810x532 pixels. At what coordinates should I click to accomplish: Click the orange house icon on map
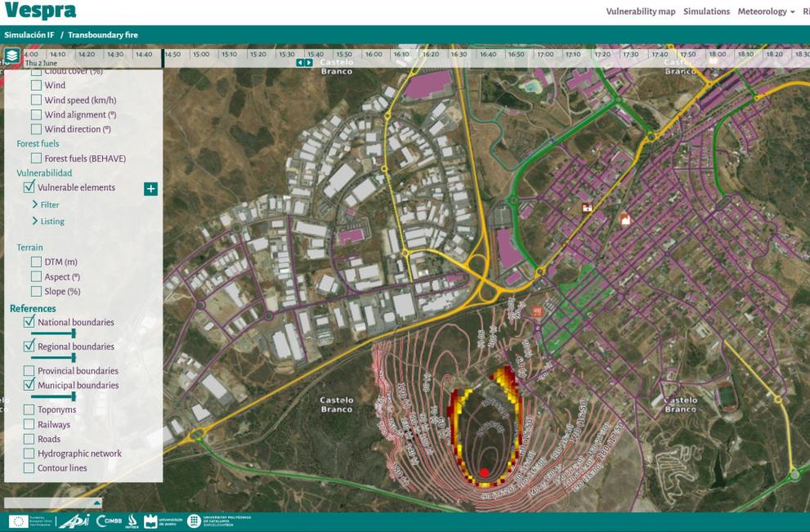(x=625, y=218)
